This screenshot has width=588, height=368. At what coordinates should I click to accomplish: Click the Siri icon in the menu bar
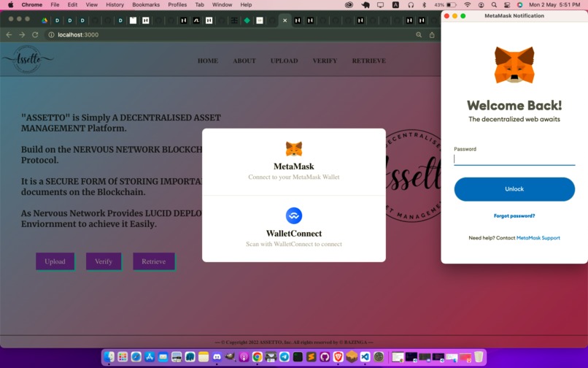tap(519, 4)
